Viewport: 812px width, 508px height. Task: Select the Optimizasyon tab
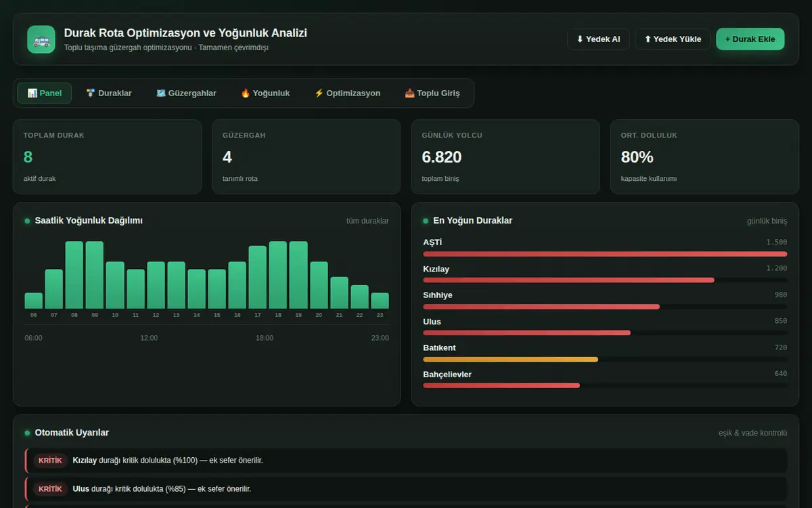click(x=347, y=93)
